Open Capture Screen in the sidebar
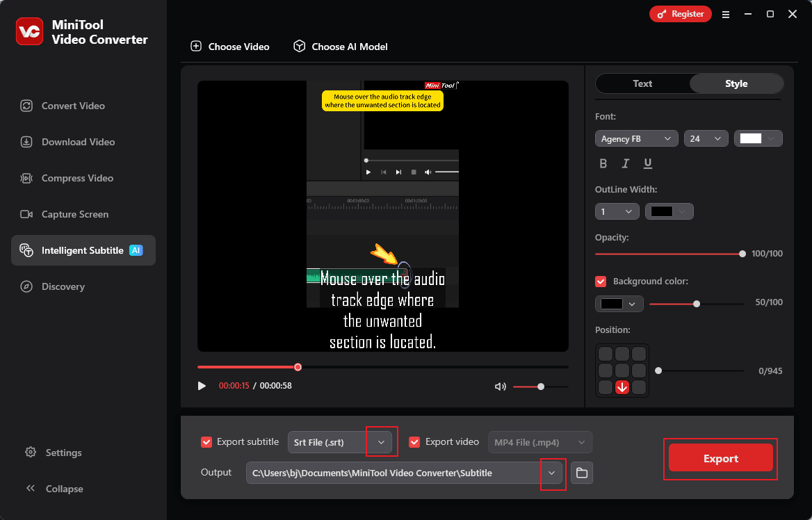The image size is (812, 520). click(x=74, y=214)
